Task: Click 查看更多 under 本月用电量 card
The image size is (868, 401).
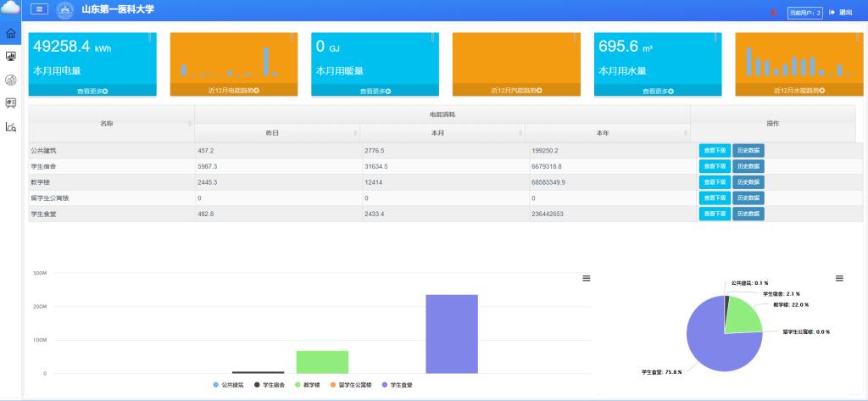Action: tap(92, 90)
